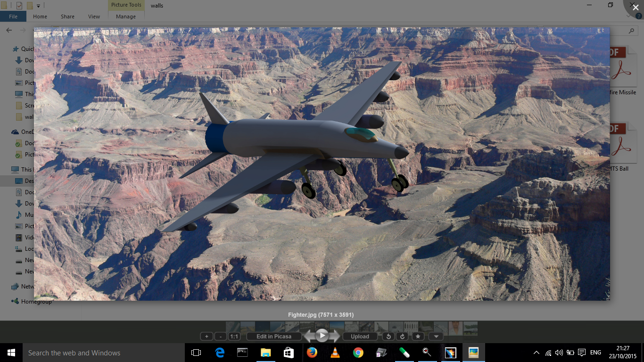Click the Properties icon in Explorer's quick access toolbar
644x362 pixels.
(19, 6)
